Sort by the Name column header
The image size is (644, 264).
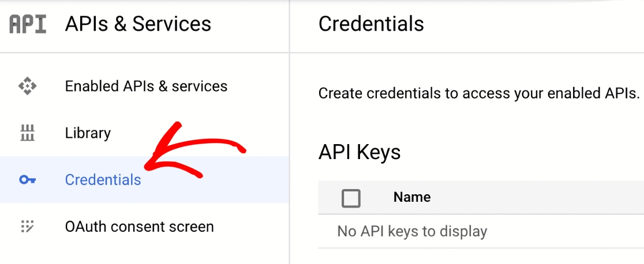412,197
